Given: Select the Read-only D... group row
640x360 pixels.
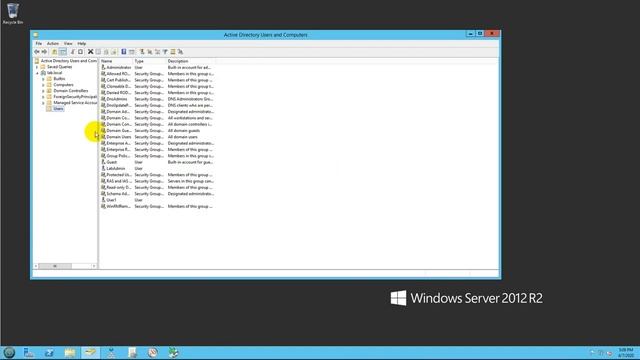Looking at the screenshot, I should tap(157, 187).
